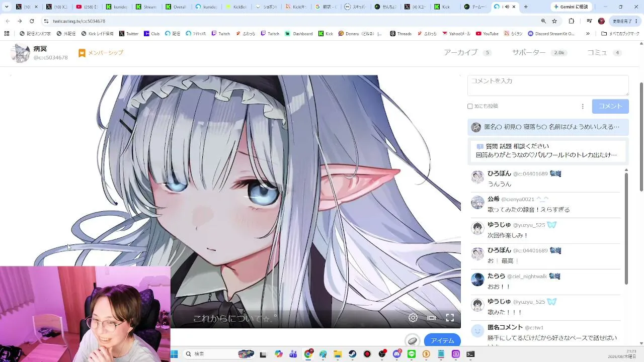Open the tab search dropdown arrow

pyautogui.click(x=7, y=7)
